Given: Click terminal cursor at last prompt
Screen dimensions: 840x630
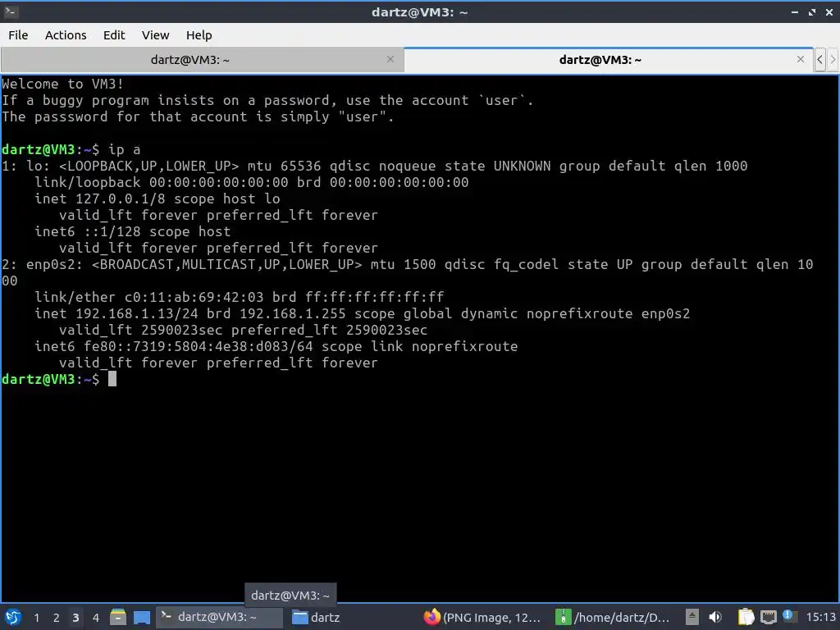Looking at the screenshot, I should coord(112,379).
